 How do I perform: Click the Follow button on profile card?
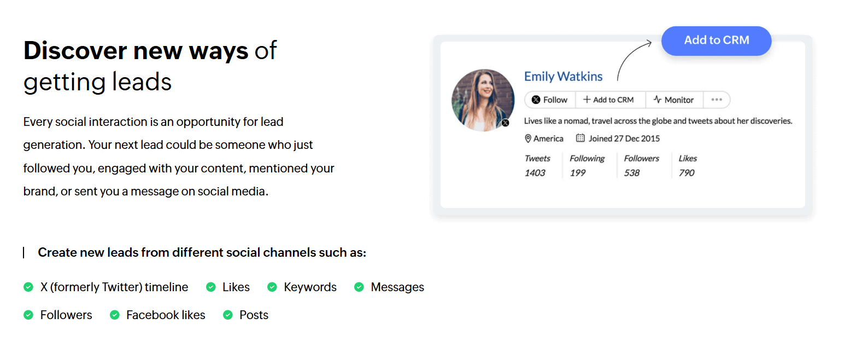550,100
